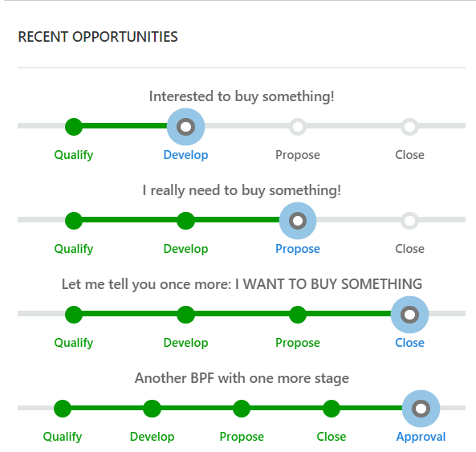Click the green Qualify dot in the BPF with the Approval stage

63,409
